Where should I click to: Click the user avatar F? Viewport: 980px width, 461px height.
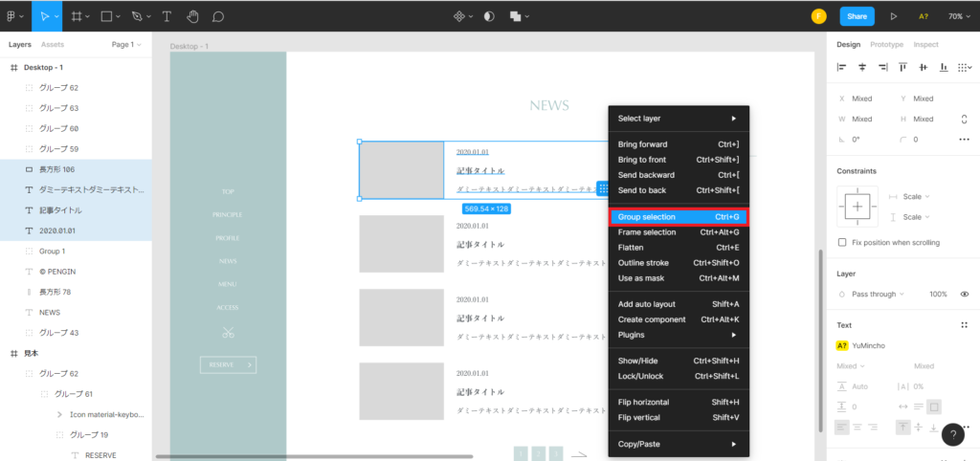(x=819, y=16)
